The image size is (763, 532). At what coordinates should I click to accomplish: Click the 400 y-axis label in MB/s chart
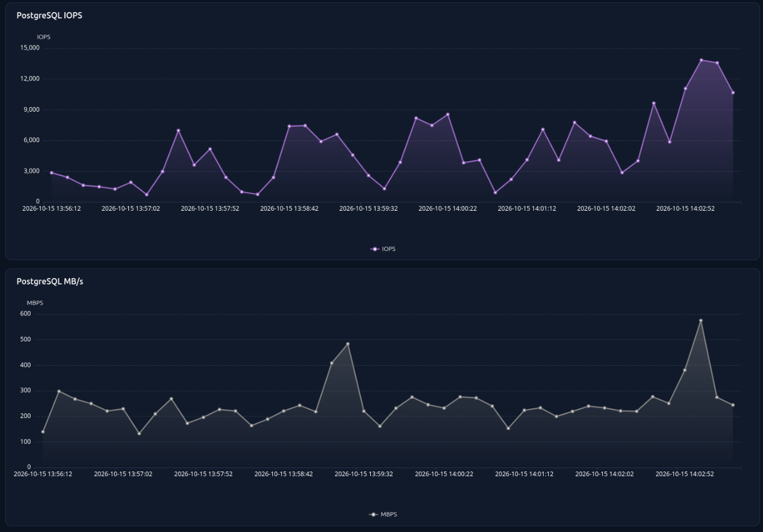(25, 365)
